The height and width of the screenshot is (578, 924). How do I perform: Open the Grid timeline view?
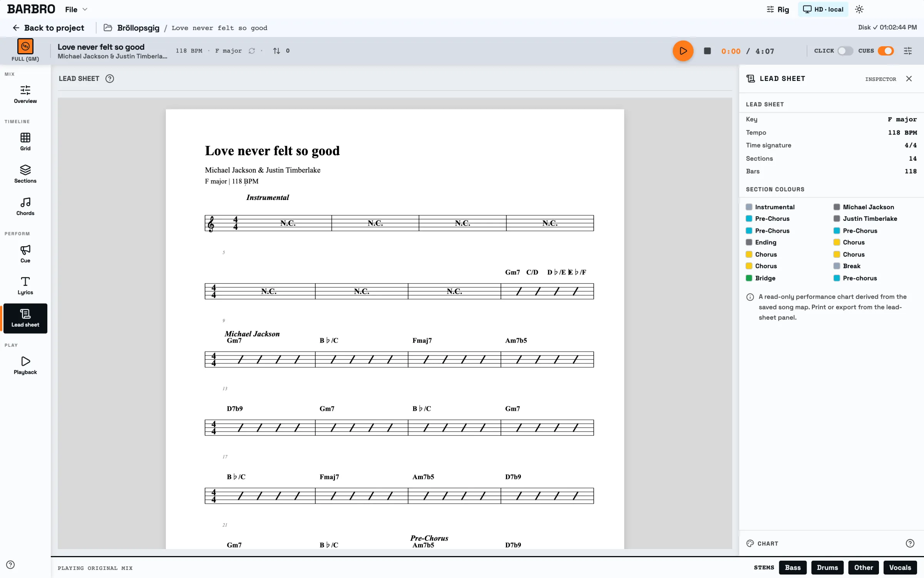(25, 141)
